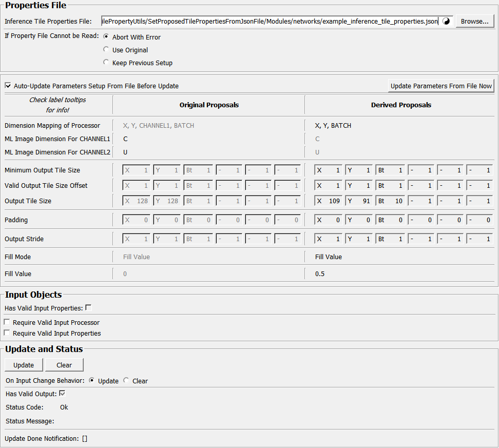Click derived Output Stride Y field
Image resolution: width=499 pixels, height=448 pixels.
coord(359,239)
